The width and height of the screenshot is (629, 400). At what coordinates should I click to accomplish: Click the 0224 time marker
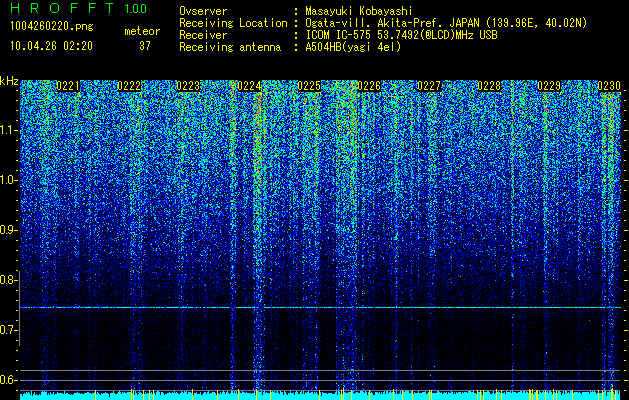click(x=249, y=86)
